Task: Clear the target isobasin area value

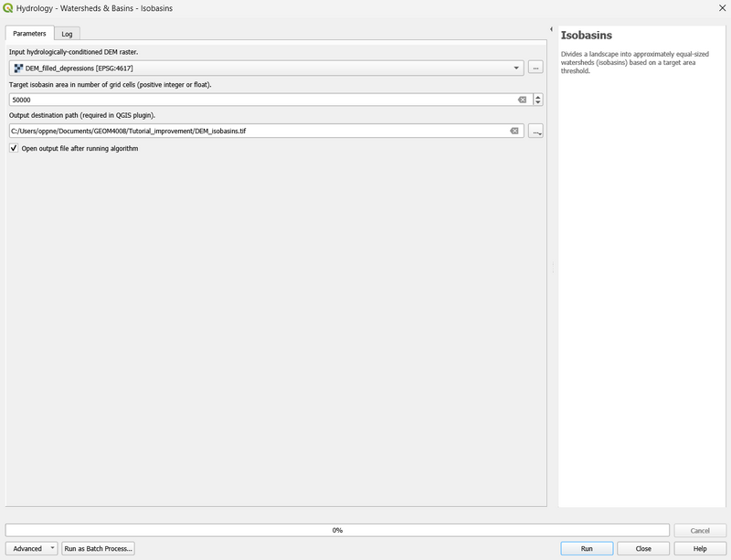Action: tap(522, 100)
